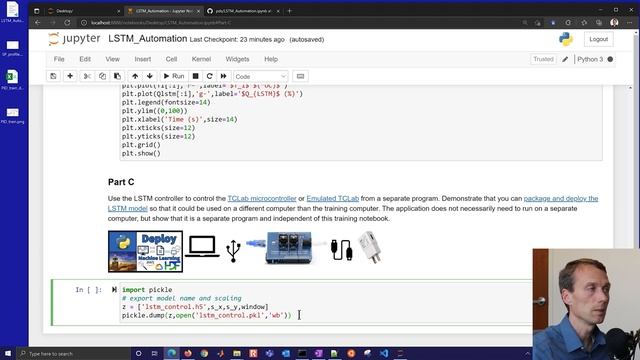Open the Kernel menu
The image size is (640, 360).
click(201, 59)
